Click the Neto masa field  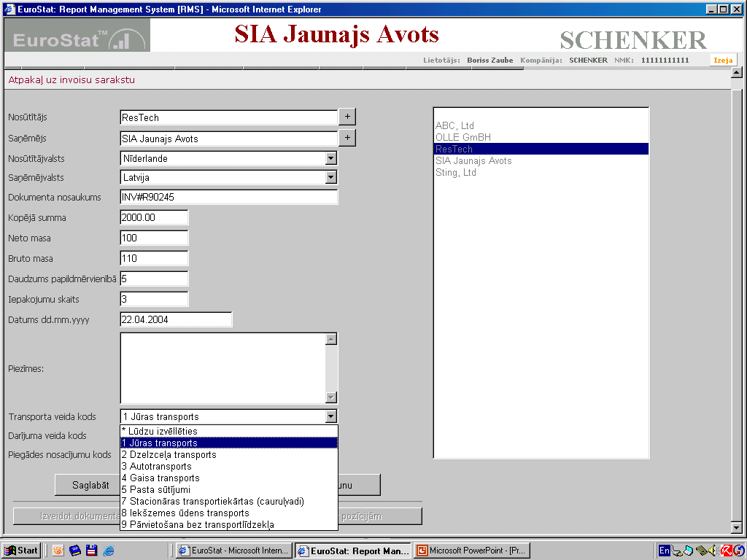tap(154, 238)
